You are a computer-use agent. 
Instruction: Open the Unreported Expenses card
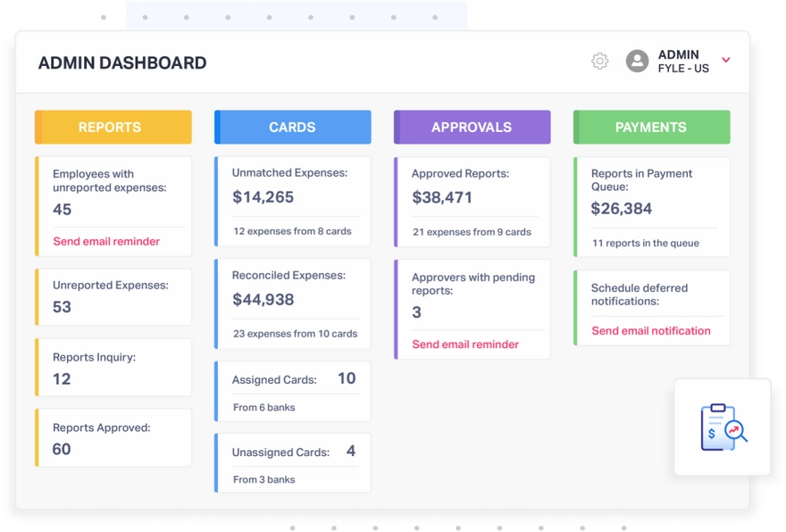pos(113,296)
